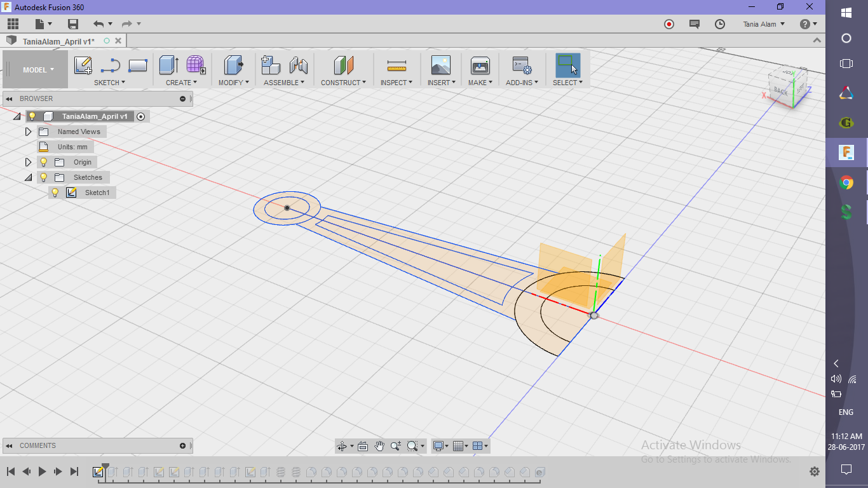Select the Press Pull modify tool

coord(234,65)
